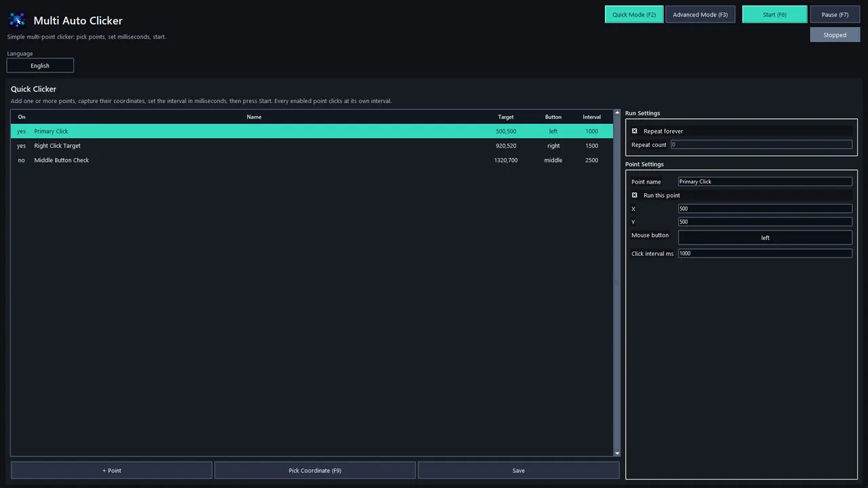
Task: Click the 1500 interval cell
Action: (x=592, y=146)
